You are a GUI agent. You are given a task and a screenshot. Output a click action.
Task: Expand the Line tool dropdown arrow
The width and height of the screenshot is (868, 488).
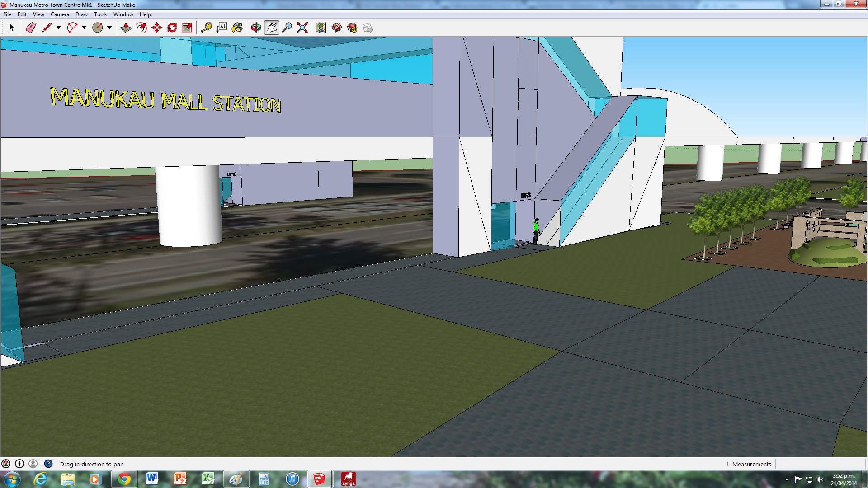59,28
